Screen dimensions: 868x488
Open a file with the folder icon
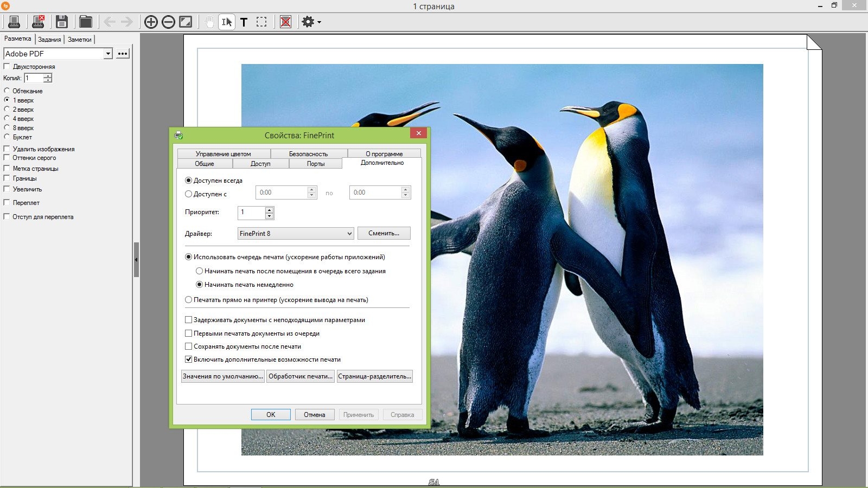pos(85,22)
